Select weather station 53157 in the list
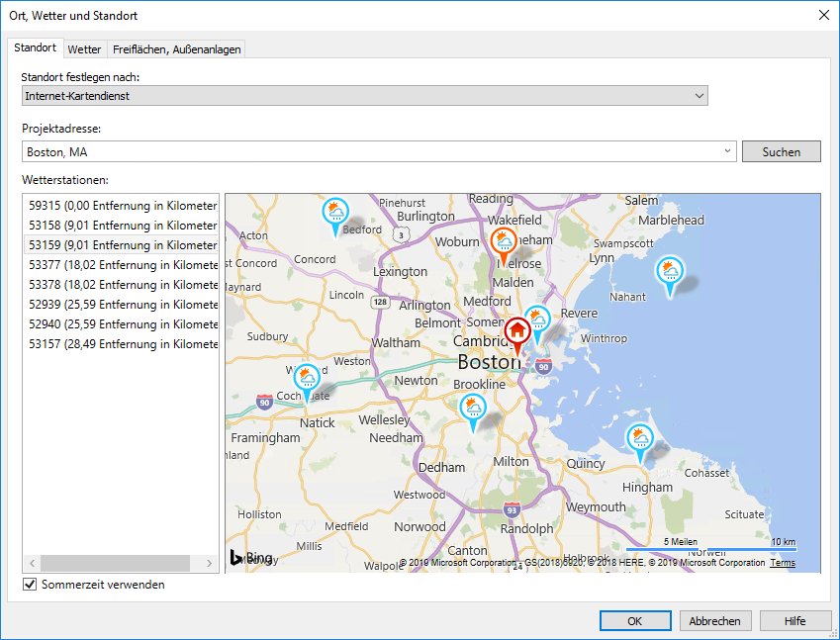 121,344
